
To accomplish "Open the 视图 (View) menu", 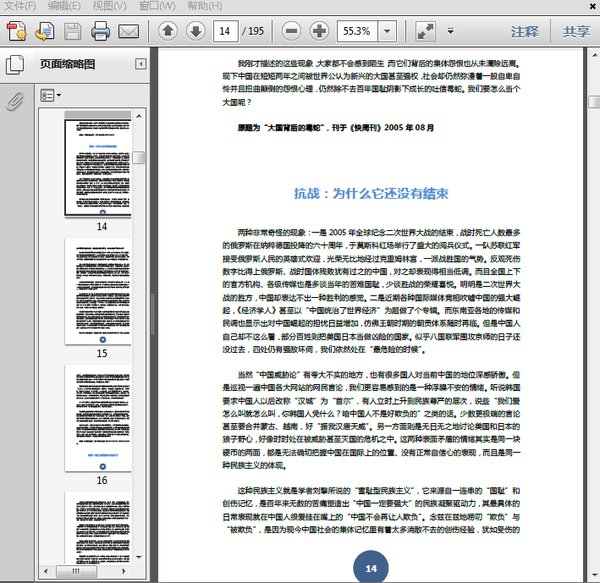I will coord(107,6).
